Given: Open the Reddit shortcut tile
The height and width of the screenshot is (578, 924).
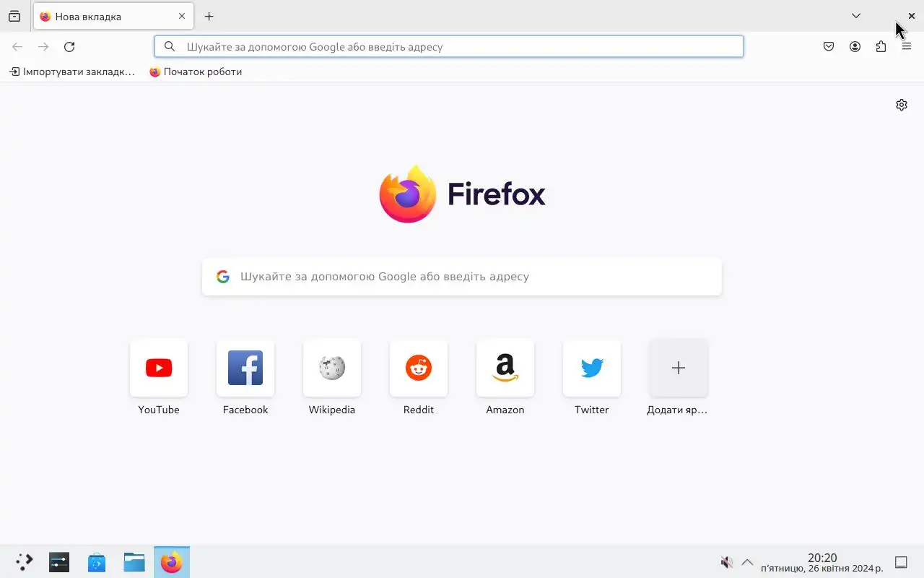Looking at the screenshot, I should coord(419,368).
